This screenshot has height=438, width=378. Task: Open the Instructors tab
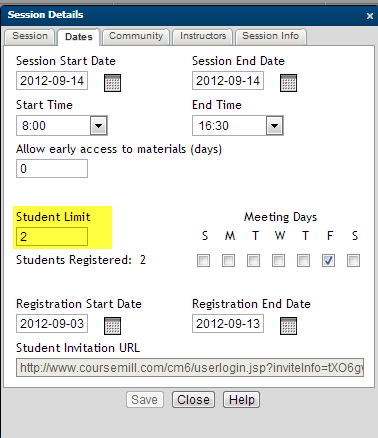coord(203,36)
